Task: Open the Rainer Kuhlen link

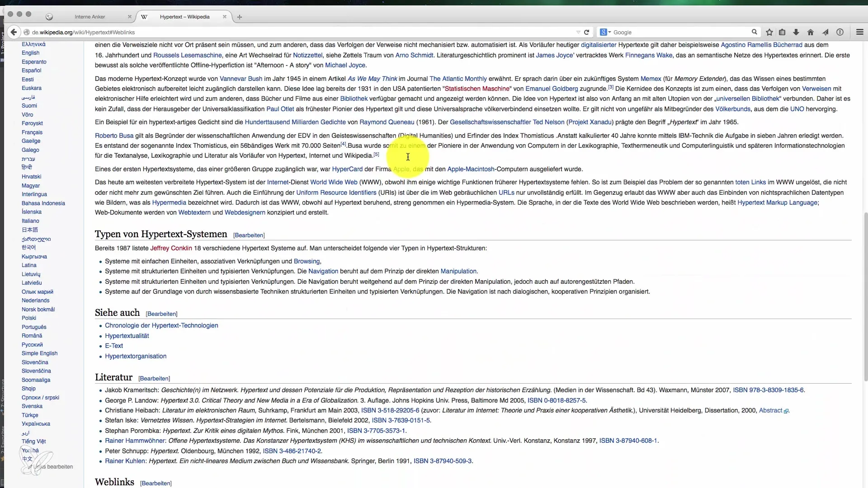Action: click(125, 461)
